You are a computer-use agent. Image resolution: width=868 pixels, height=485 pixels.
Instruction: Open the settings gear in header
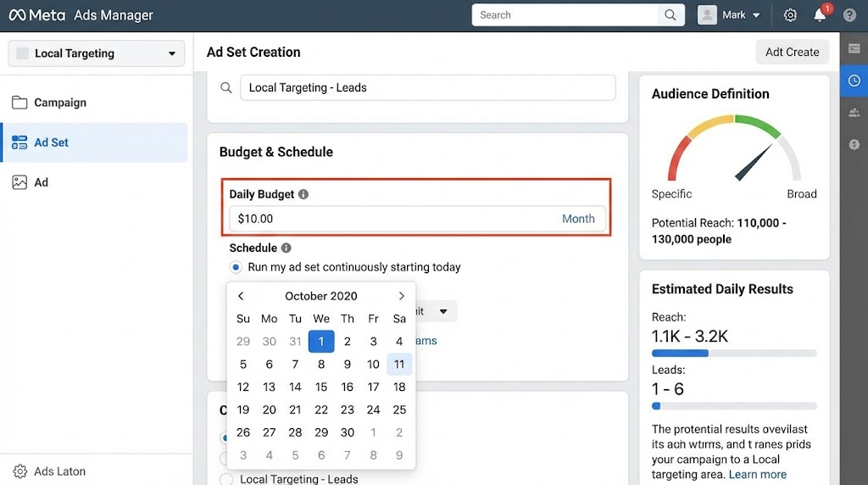(790, 15)
